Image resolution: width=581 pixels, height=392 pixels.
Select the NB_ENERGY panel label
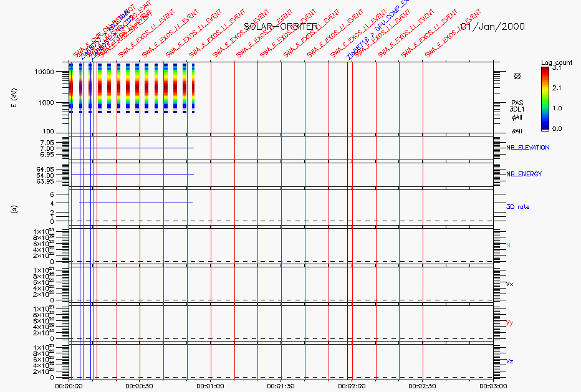[x=524, y=174]
